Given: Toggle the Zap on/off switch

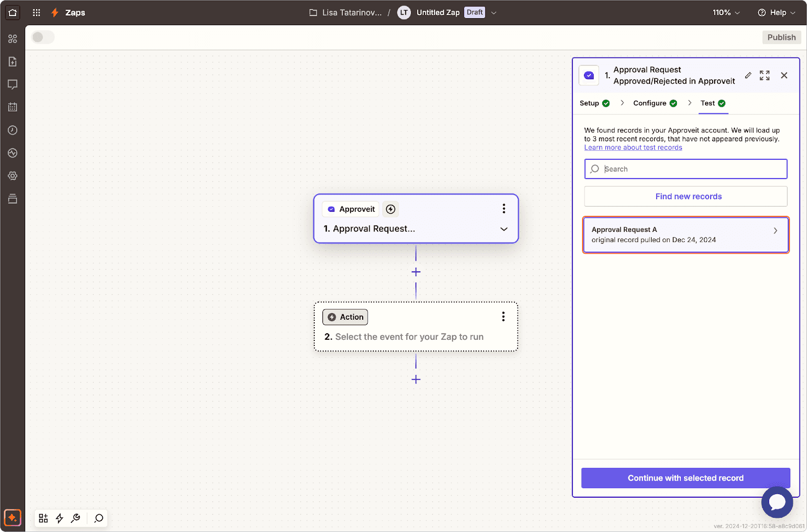Looking at the screenshot, I should point(43,37).
